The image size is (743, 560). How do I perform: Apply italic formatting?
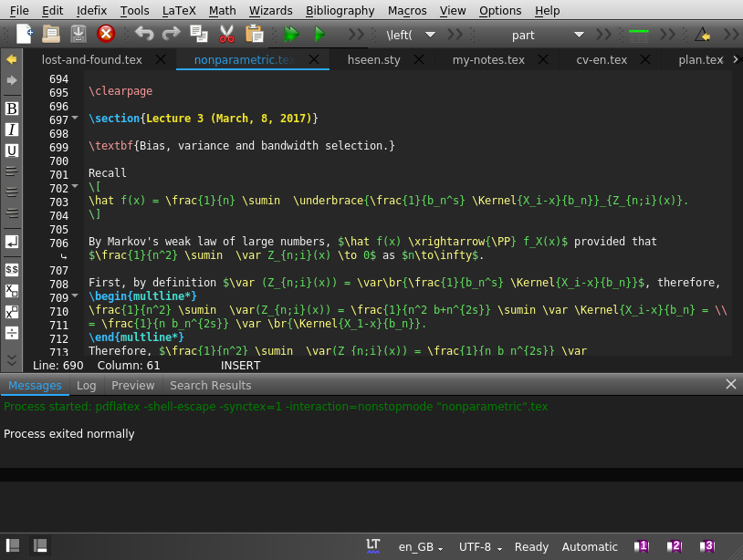(11, 129)
